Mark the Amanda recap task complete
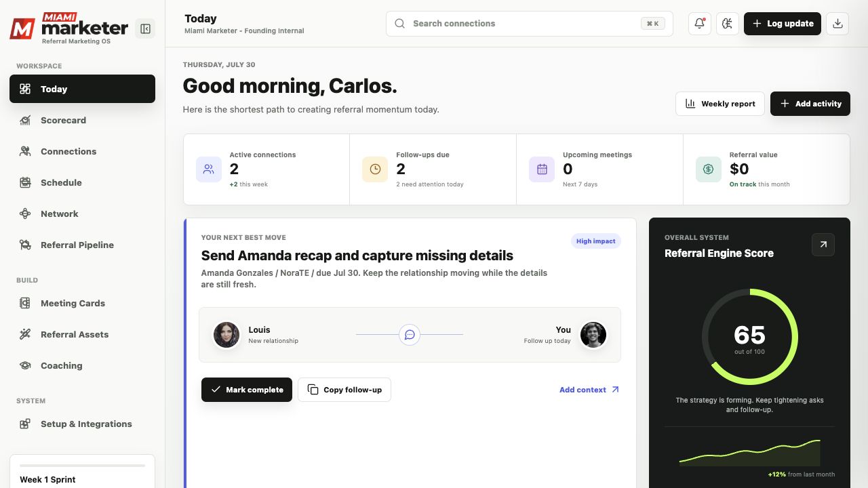 247,390
